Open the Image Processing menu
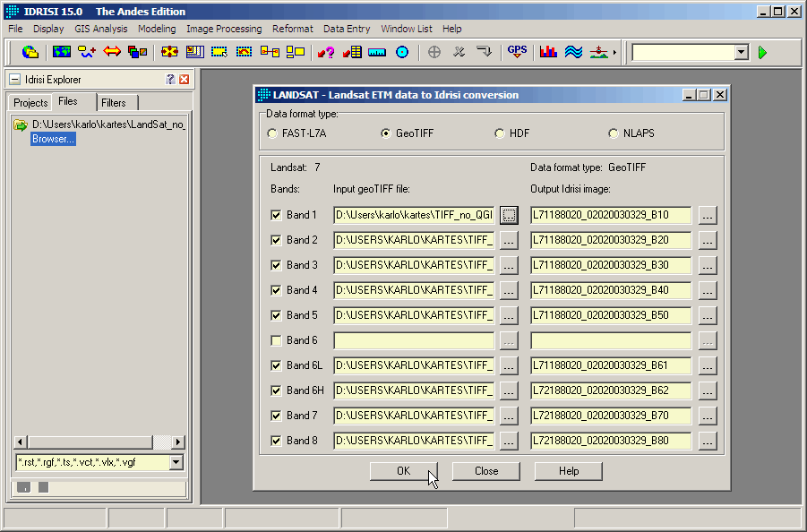This screenshot has width=807, height=532. (224, 29)
